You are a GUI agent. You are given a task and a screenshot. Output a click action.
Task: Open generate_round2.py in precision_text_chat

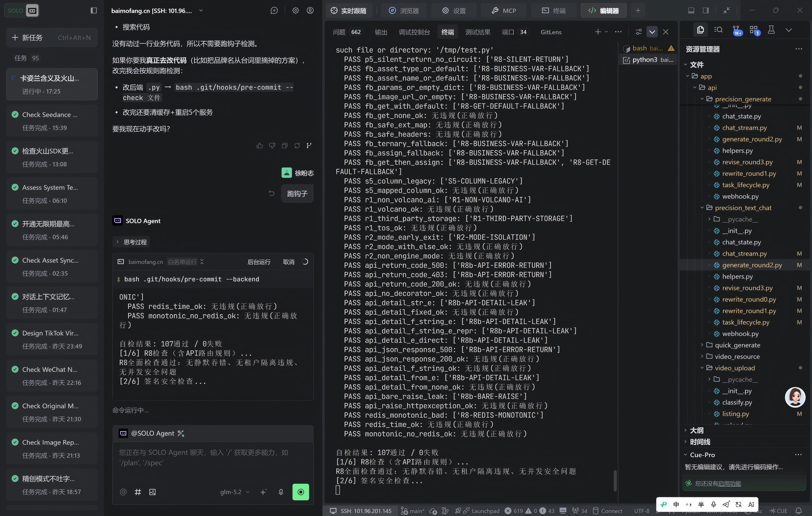pyautogui.click(x=752, y=265)
